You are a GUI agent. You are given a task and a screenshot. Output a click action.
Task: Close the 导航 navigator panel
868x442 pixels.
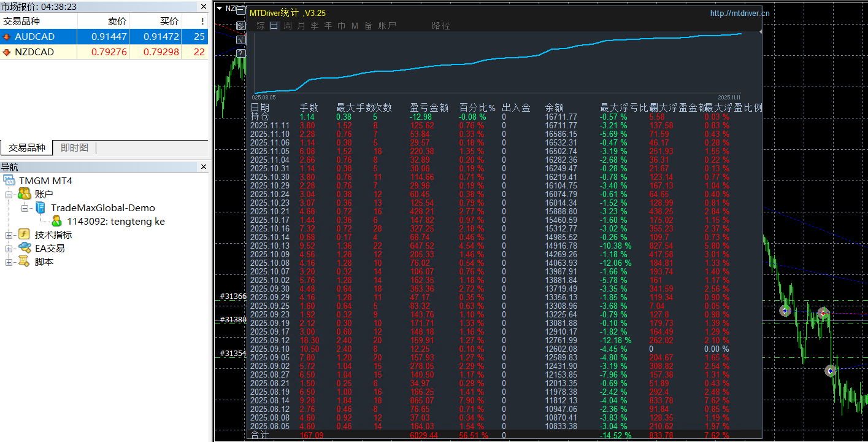tap(204, 167)
